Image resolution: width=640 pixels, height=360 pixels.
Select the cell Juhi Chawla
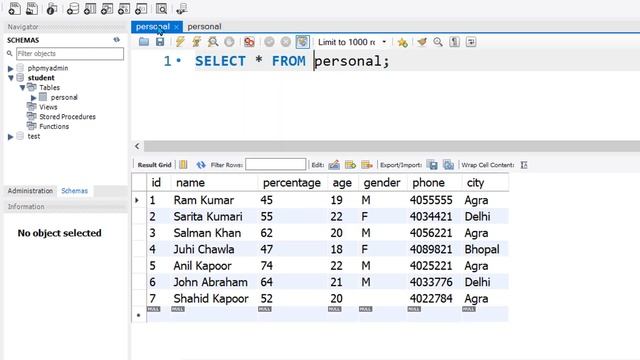tap(204, 249)
